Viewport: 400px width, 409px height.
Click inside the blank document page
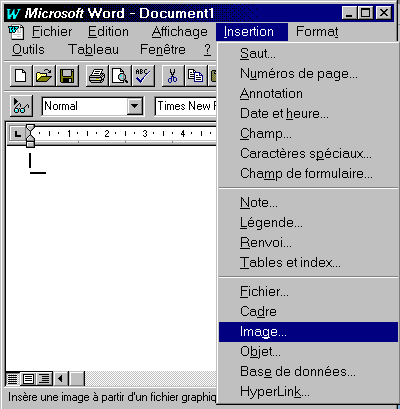(x=112, y=258)
